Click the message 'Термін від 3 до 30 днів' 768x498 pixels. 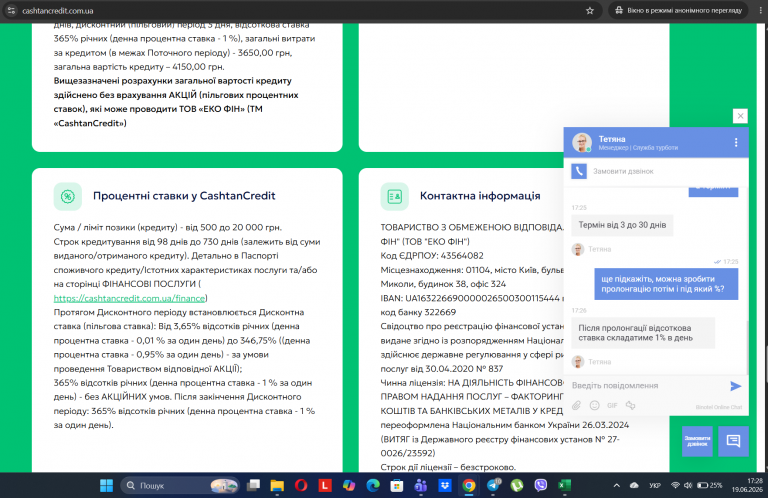(622, 225)
